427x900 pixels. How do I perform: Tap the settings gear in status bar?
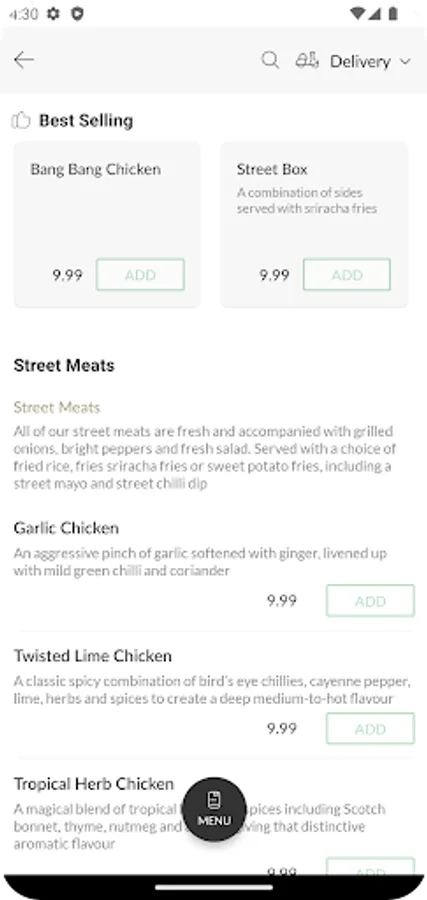53,13
